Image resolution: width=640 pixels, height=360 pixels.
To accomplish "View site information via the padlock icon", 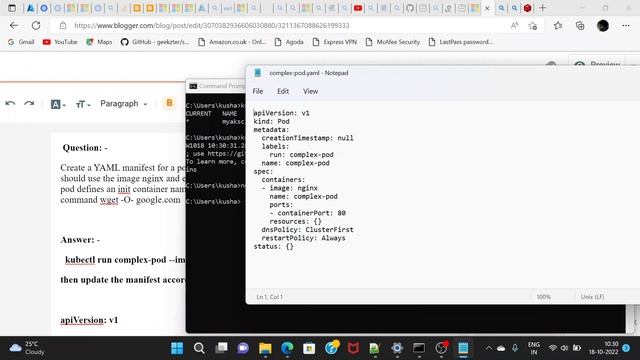I will point(63,25).
